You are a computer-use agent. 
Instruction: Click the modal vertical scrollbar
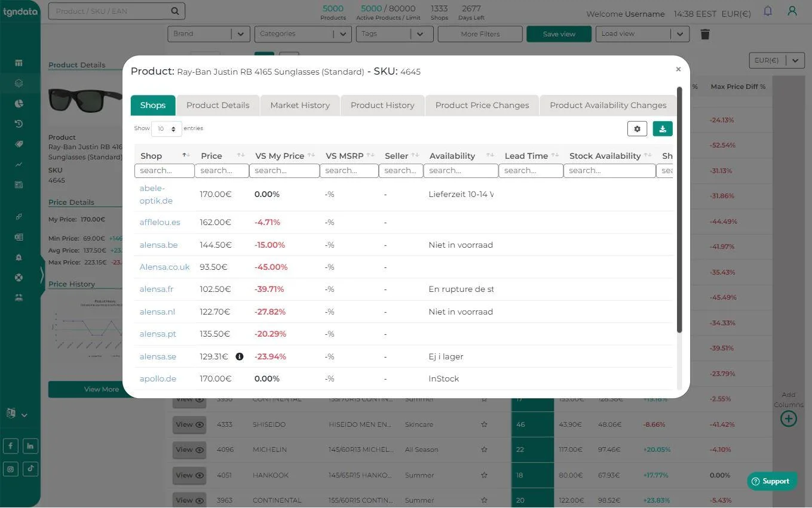[679, 210]
